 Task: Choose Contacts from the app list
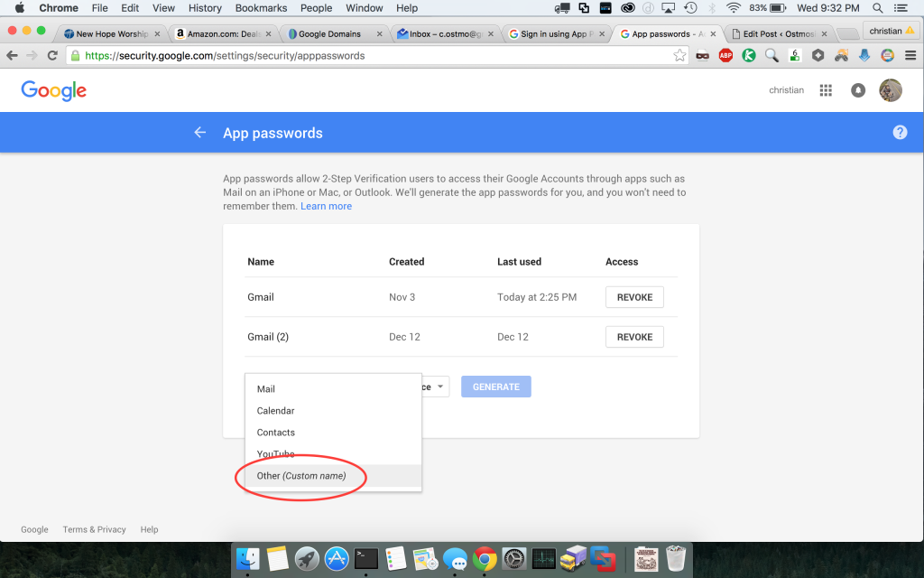(333, 433)
